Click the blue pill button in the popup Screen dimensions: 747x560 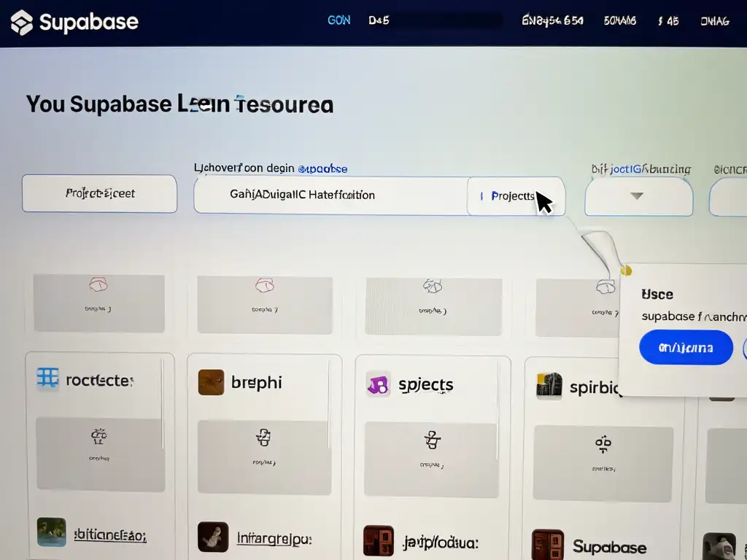686,348
